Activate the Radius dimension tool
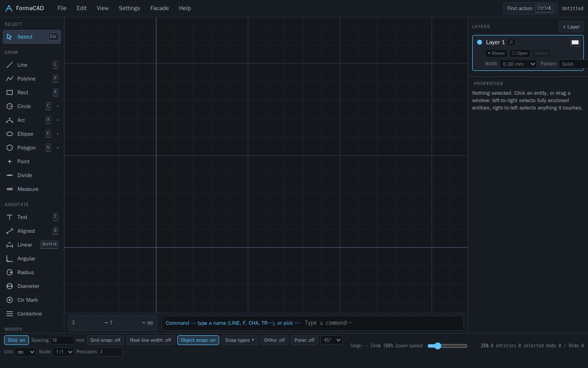This screenshot has width=588, height=368. [x=32, y=272]
